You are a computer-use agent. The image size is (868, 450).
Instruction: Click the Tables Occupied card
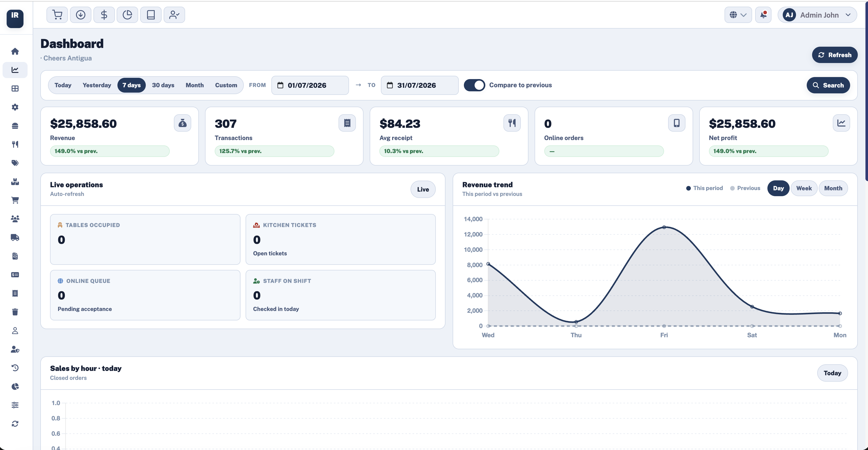[145, 240]
